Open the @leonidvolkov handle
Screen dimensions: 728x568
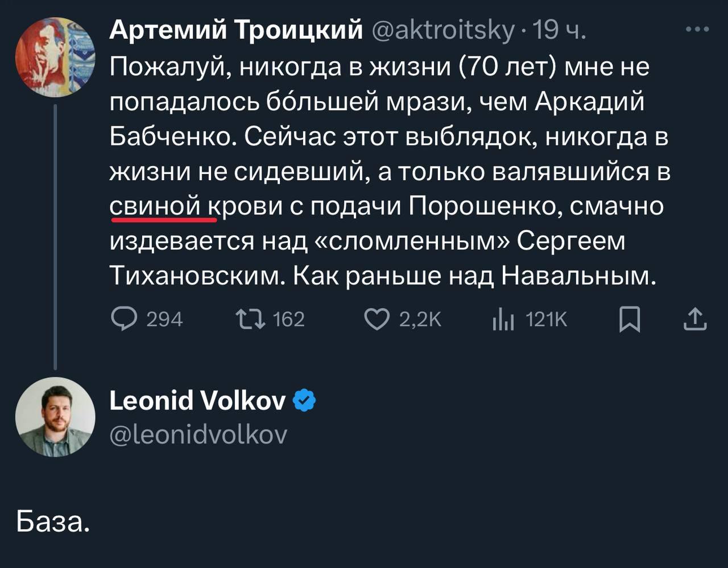point(198,434)
